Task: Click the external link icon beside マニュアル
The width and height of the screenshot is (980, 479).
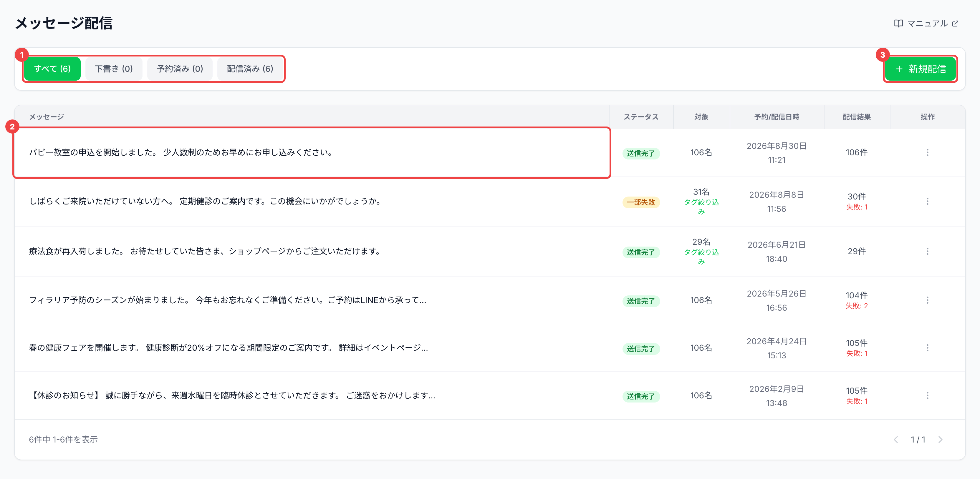Action: tap(955, 24)
